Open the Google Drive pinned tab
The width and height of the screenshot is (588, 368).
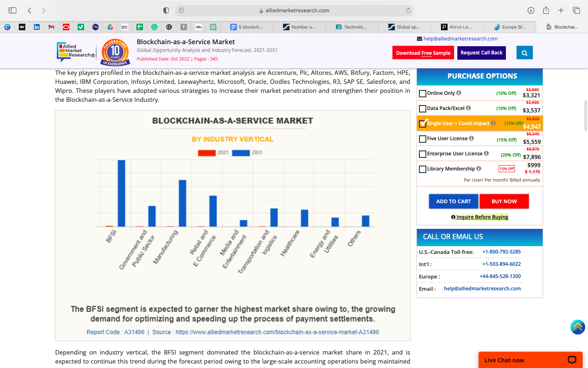(110, 27)
